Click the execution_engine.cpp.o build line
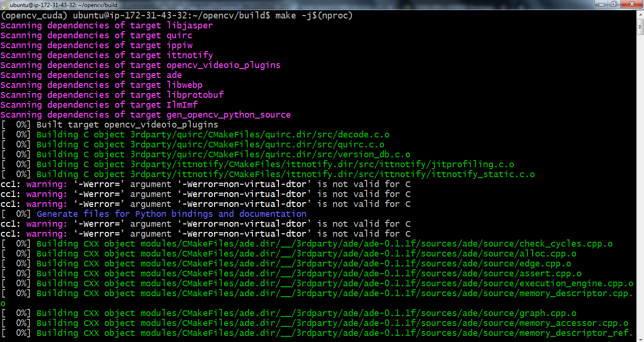 click(x=317, y=283)
